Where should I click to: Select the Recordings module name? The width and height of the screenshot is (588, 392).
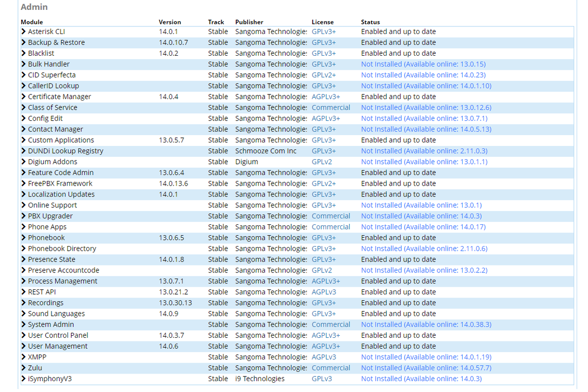(45, 303)
